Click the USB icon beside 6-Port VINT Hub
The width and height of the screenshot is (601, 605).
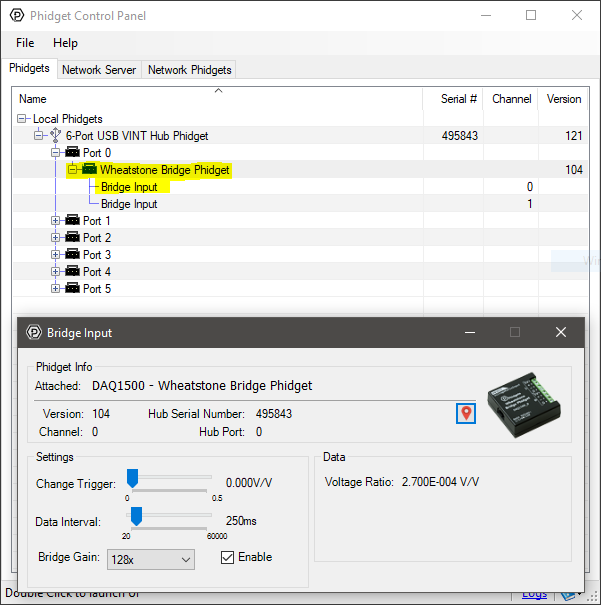coord(56,136)
